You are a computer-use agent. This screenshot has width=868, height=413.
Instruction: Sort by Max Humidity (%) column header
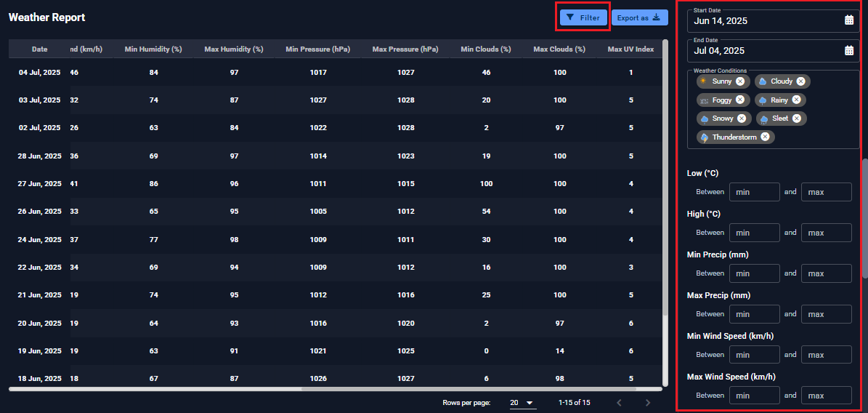tap(234, 49)
